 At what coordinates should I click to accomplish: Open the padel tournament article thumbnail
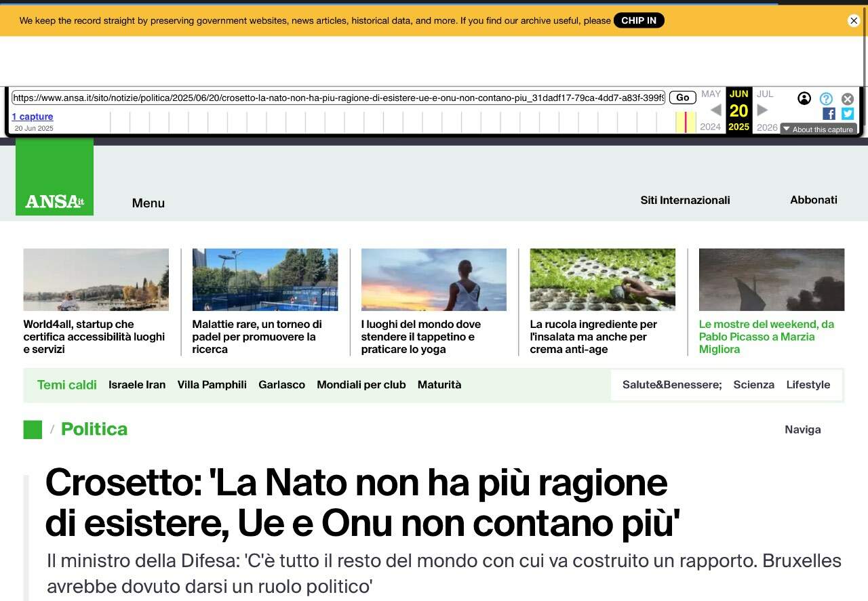(265, 280)
